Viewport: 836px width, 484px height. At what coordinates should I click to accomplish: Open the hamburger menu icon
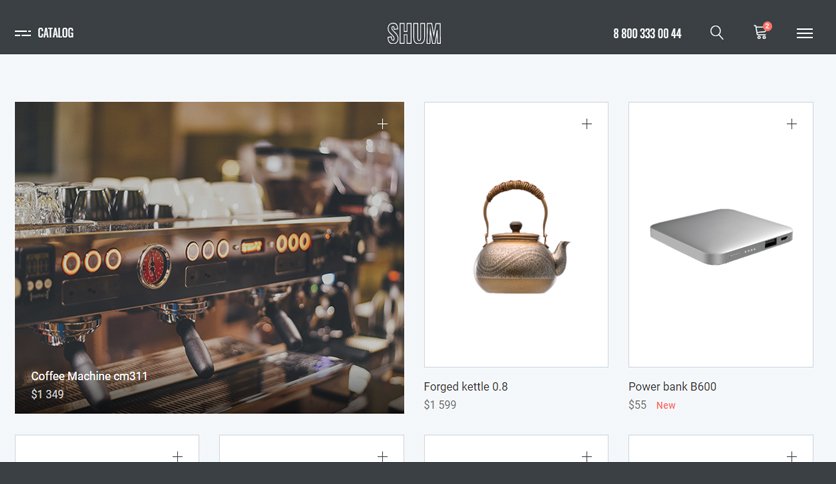(x=805, y=34)
